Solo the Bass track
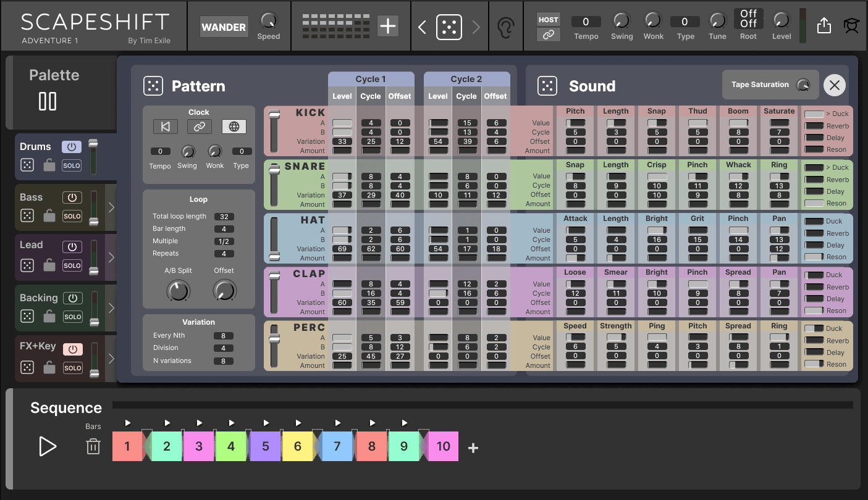This screenshot has height=500, width=868. 72,216
